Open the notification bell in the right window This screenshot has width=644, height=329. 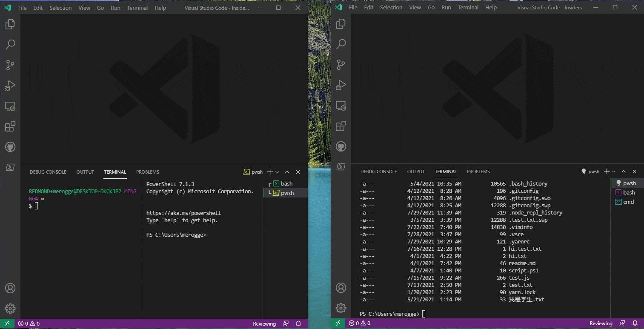(x=635, y=323)
